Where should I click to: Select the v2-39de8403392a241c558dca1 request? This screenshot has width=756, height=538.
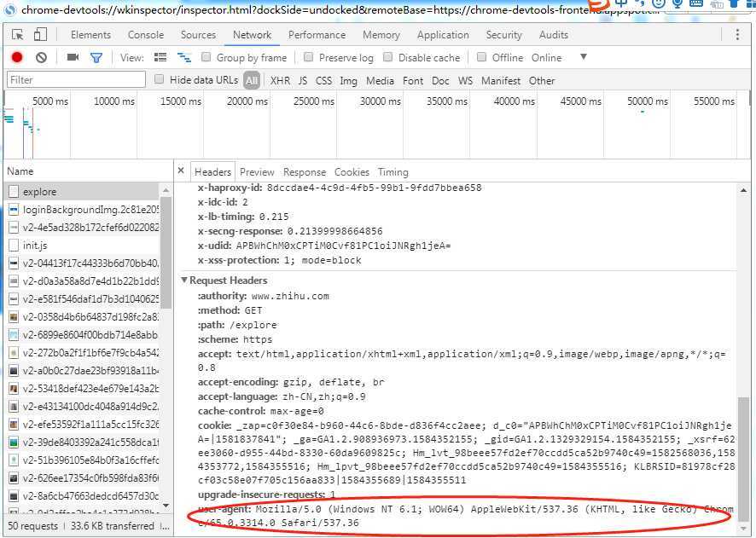coord(83,443)
